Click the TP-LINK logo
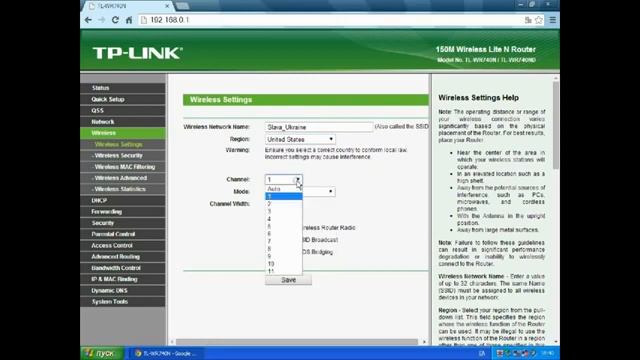This screenshot has width=640, height=360. (137, 53)
